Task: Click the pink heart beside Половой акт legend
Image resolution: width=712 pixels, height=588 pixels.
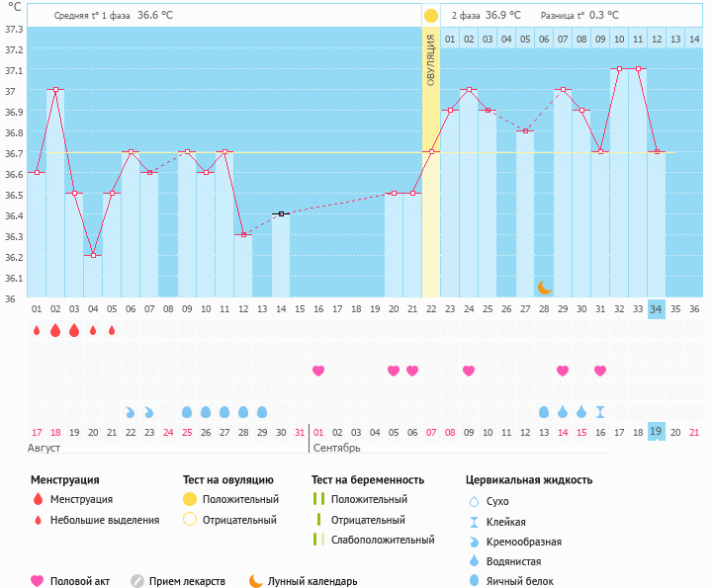Action: [38, 581]
